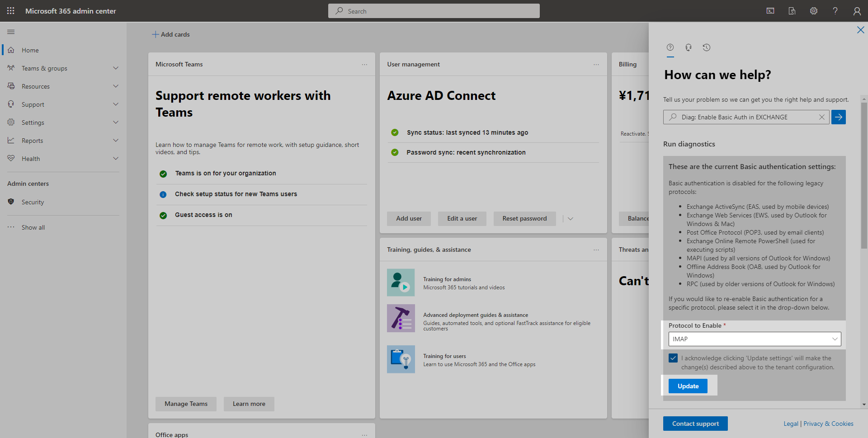Image resolution: width=868 pixels, height=438 pixels.
Task: Open Security admin center
Action: point(33,202)
